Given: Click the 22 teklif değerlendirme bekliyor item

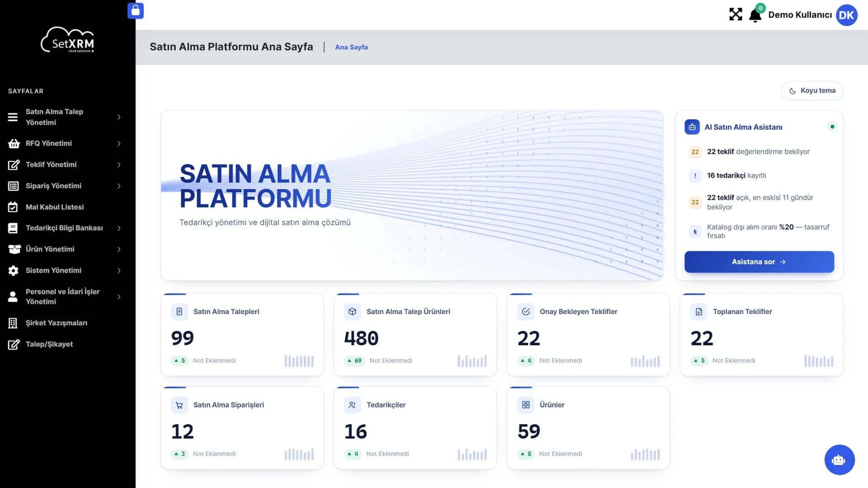Looking at the screenshot, I should [x=759, y=152].
